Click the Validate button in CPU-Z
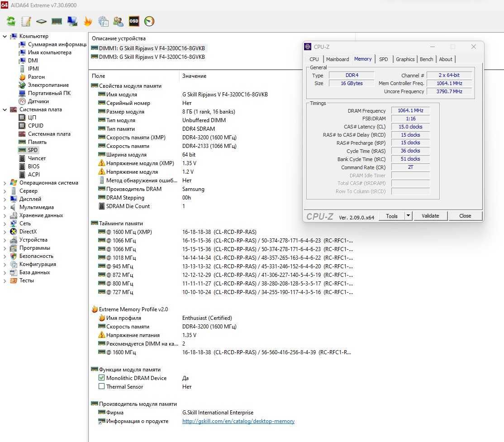The image size is (504, 442). 430,216
